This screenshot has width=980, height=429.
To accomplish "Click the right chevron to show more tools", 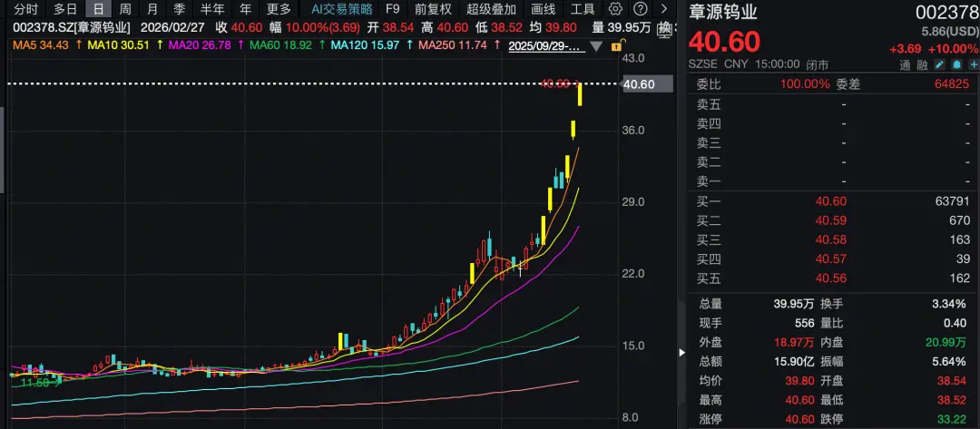I will [x=663, y=9].
